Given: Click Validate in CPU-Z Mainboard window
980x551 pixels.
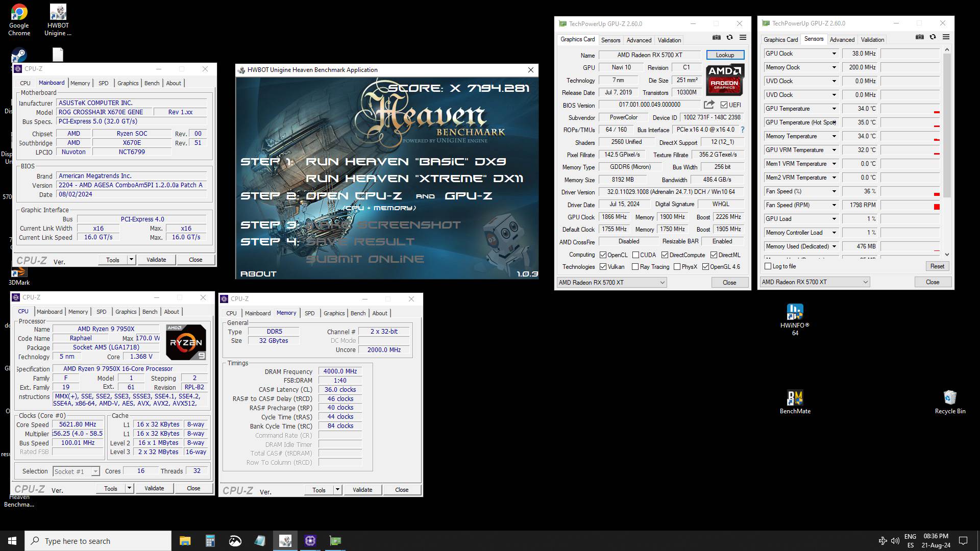Looking at the screenshot, I should pos(156,260).
